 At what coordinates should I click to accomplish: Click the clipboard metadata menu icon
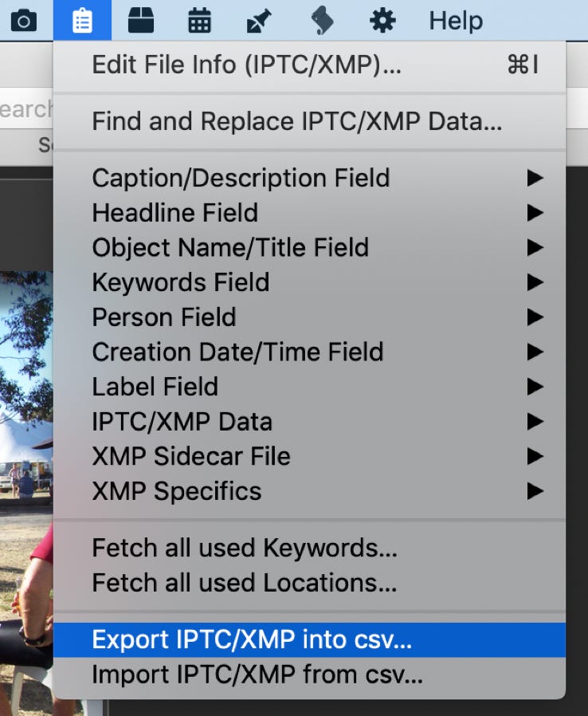point(82,21)
